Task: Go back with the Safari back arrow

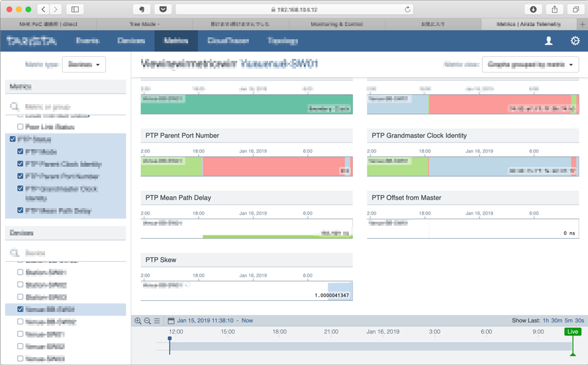Action: [x=44, y=9]
